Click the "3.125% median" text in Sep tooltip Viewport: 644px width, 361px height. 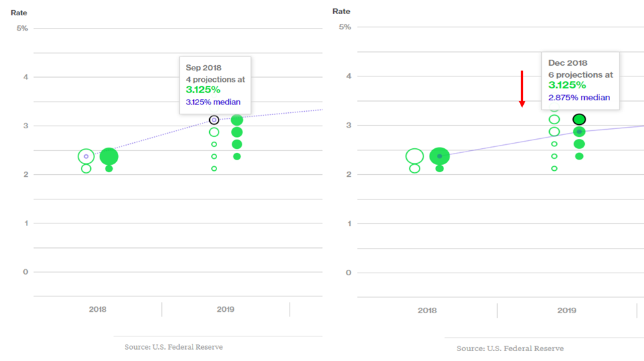pyautogui.click(x=212, y=102)
